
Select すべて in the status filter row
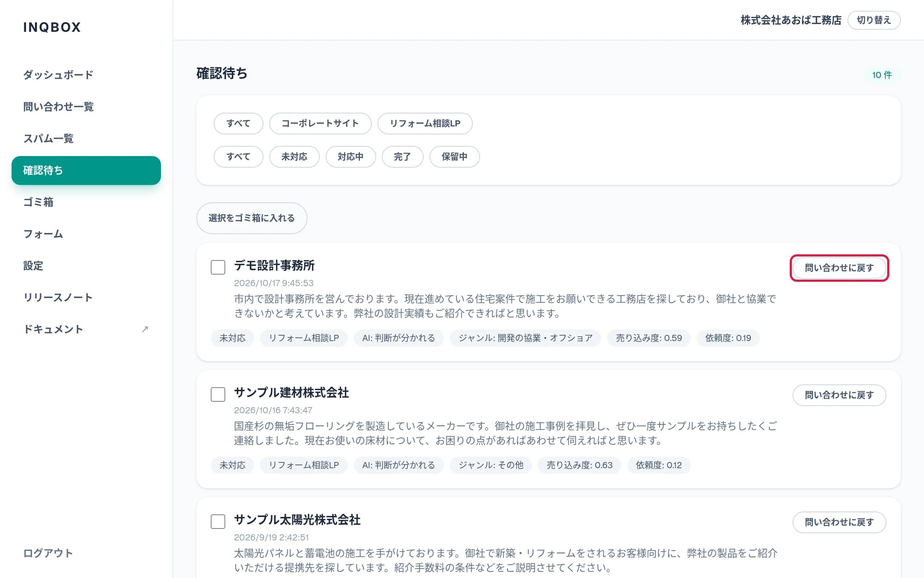pos(238,157)
